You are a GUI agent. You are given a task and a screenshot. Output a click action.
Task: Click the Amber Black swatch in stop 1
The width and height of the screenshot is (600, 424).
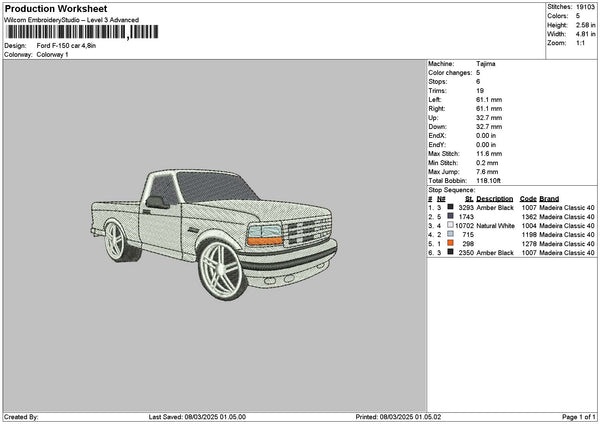(x=451, y=207)
